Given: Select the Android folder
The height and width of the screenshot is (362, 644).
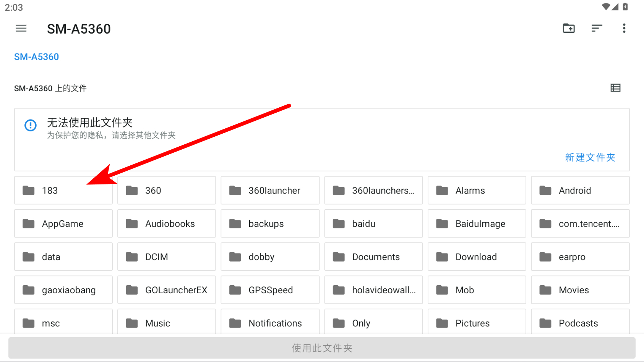Looking at the screenshot, I should pos(580,190).
